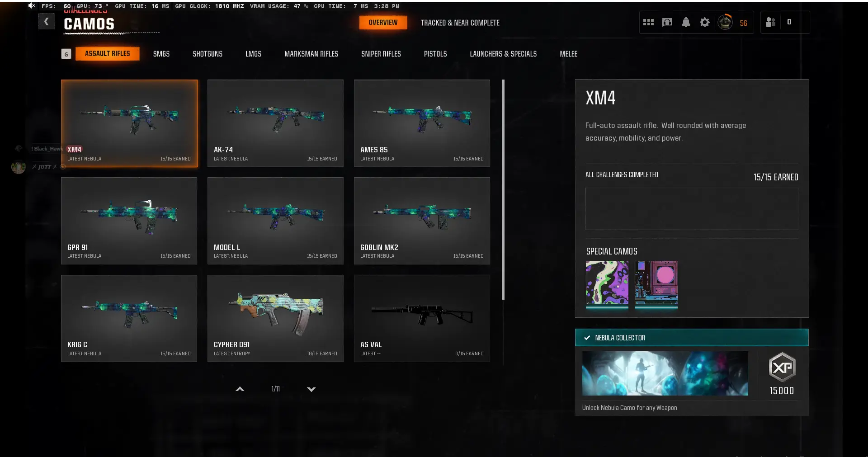Click the weapon list vertical scrollbar
868x457 pixels.
click(x=503, y=190)
